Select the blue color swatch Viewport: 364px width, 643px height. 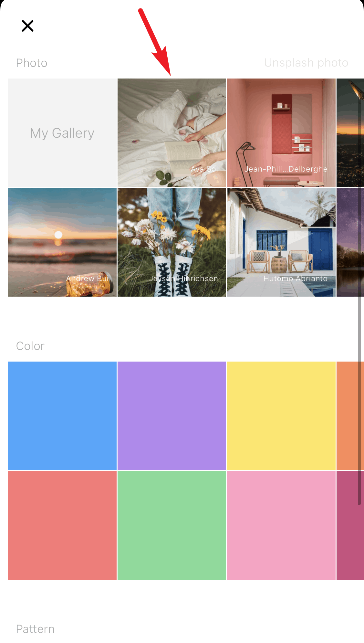click(x=62, y=416)
